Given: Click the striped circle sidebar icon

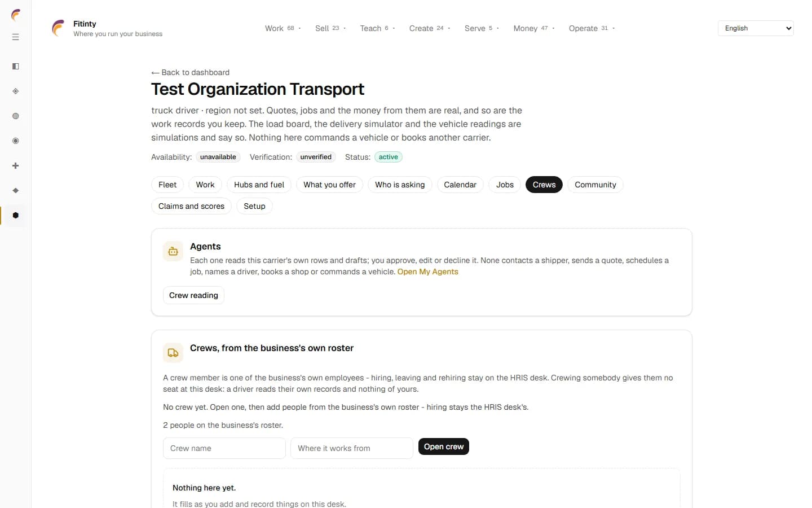Looking at the screenshot, I should [16, 116].
